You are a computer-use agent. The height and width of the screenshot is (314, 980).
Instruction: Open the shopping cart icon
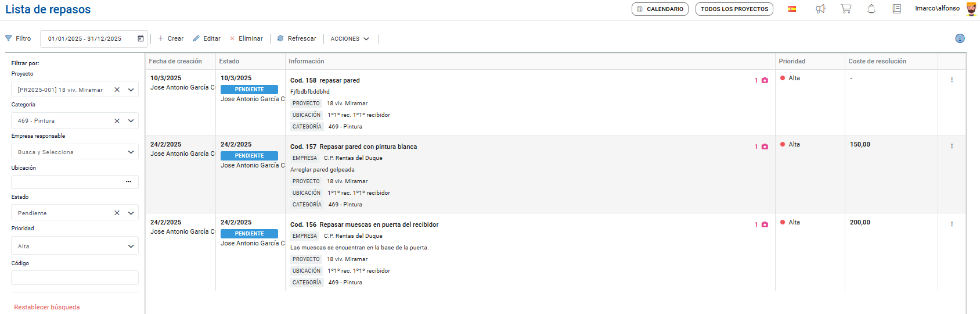(x=846, y=9)
